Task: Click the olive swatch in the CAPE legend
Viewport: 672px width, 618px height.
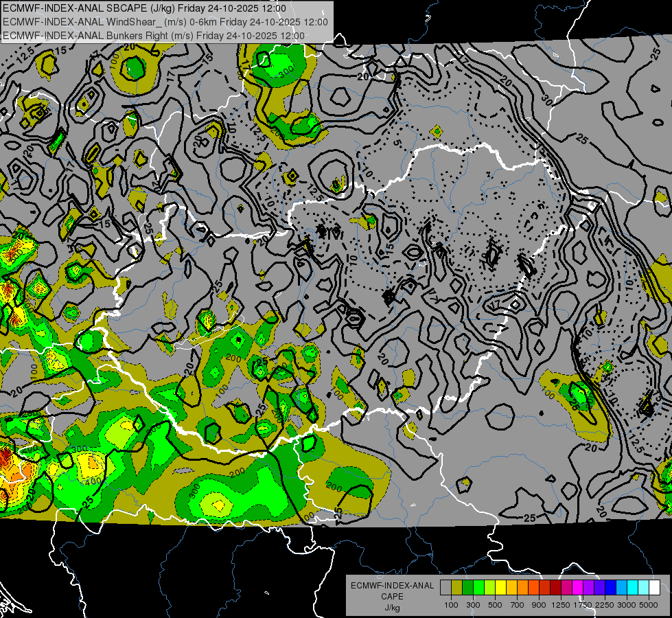Action: pos(457,587)
